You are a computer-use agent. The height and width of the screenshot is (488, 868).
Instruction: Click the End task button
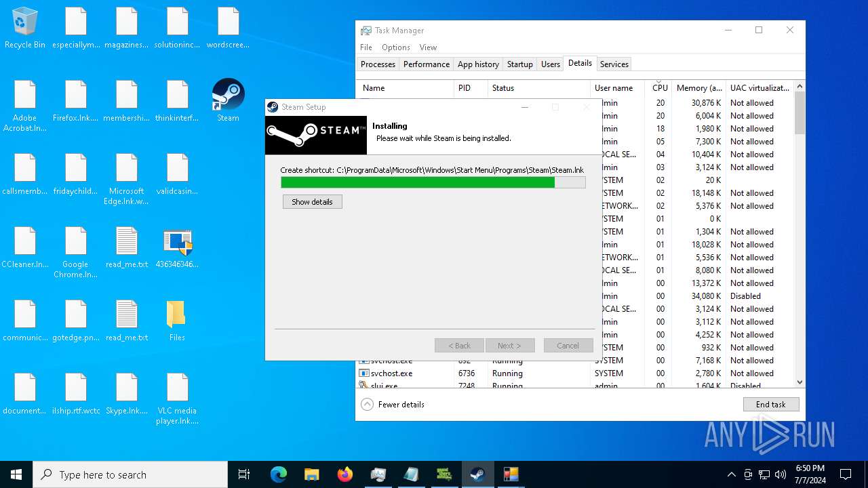771,405
